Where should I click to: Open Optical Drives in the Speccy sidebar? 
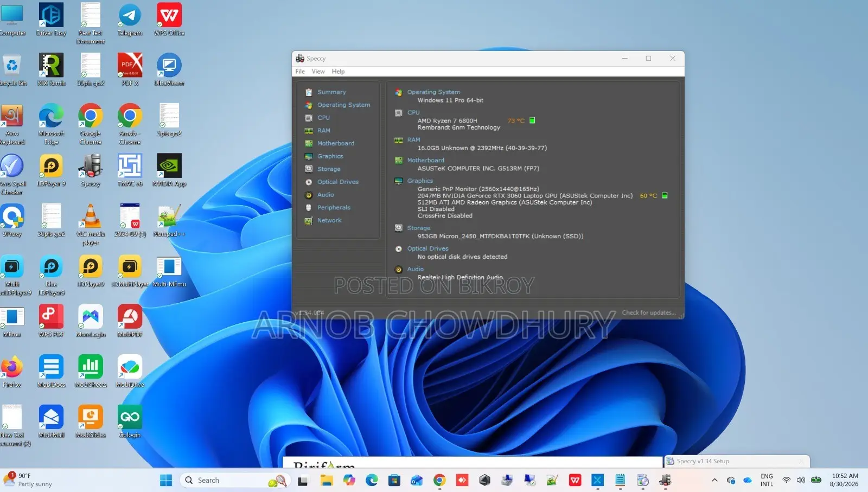pyautogui.click(x=337, y=182)
